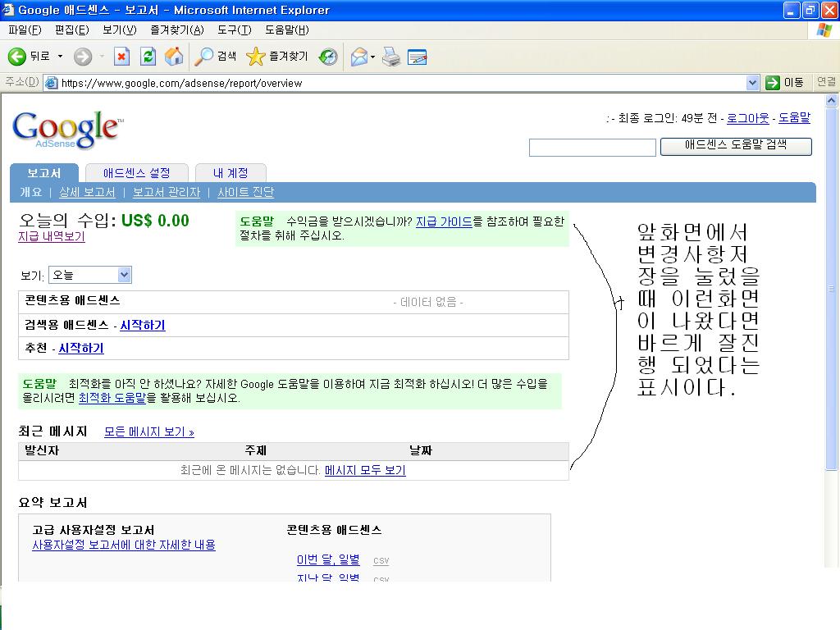Click the Mail envelope toolbar icon
Screen dimensions: 840x630
359,57
